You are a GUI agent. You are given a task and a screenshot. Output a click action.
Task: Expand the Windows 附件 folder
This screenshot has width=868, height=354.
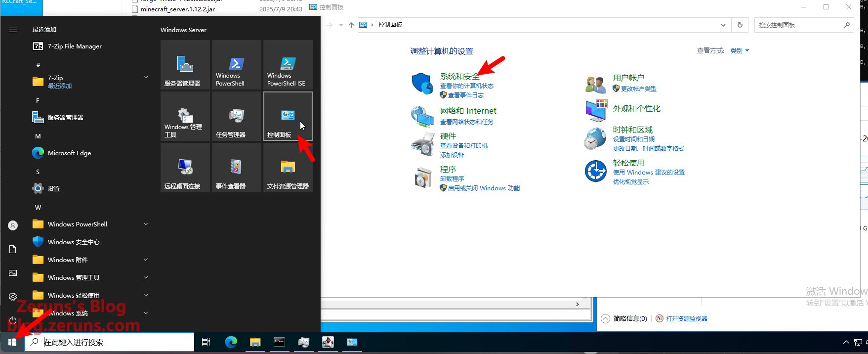click(x=146, y=260)
